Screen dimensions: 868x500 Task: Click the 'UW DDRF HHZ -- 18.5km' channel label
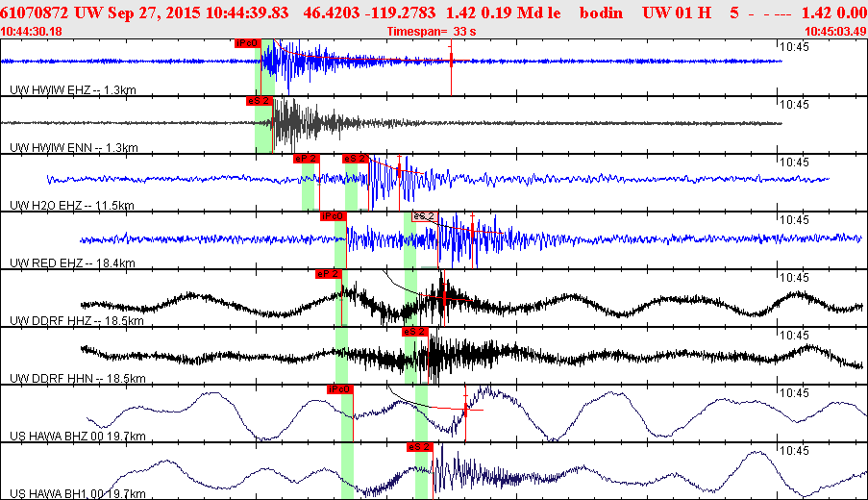point(77,320)
